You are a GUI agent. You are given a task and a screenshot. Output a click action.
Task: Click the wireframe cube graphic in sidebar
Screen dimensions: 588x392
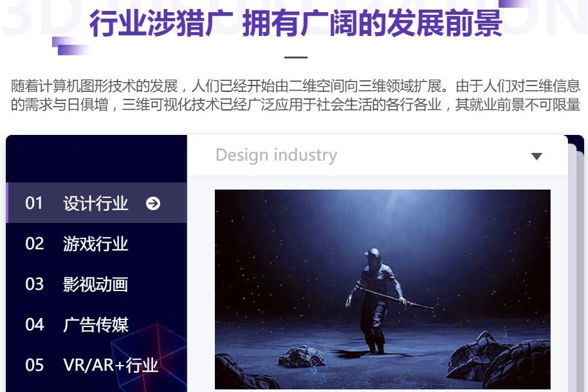coord(150,356)
